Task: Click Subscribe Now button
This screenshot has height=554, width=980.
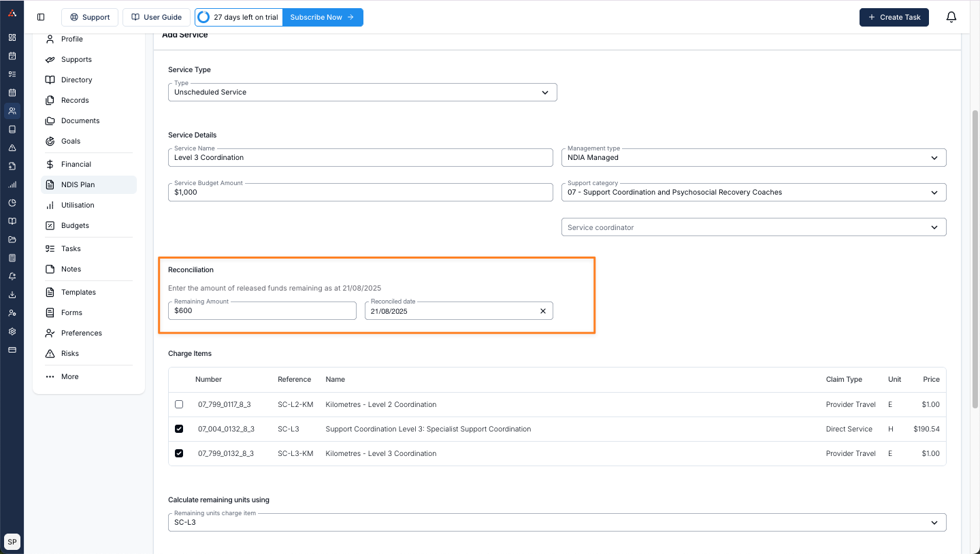Action: (x=323, y=17)
